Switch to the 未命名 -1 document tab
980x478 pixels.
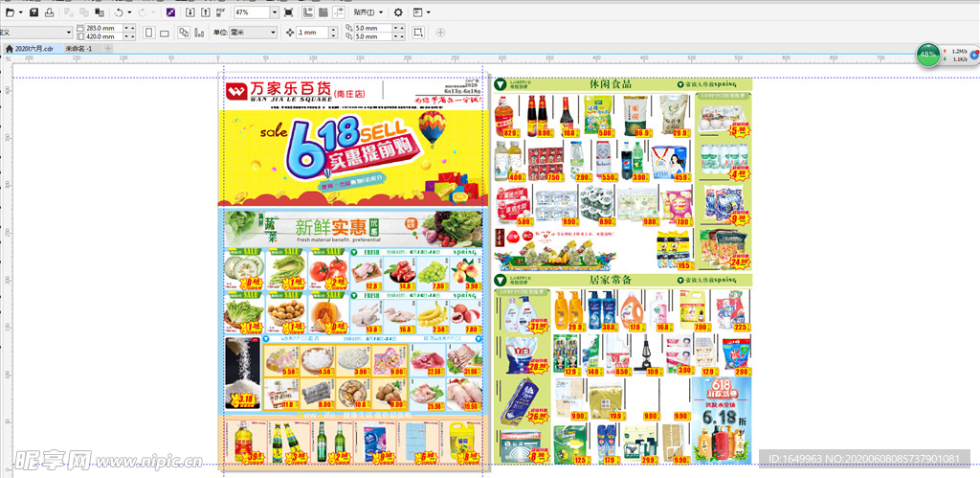[x=78, y=48]
